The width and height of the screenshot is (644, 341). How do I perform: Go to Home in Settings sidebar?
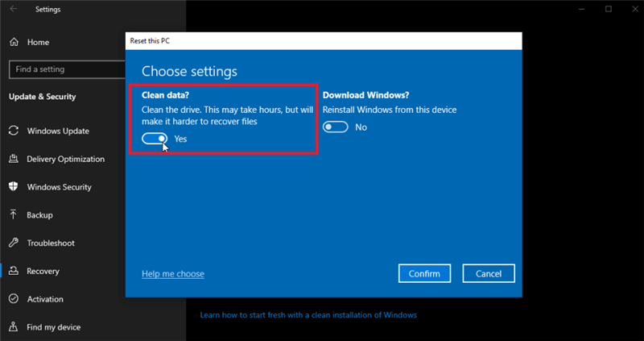click(38, 42)
